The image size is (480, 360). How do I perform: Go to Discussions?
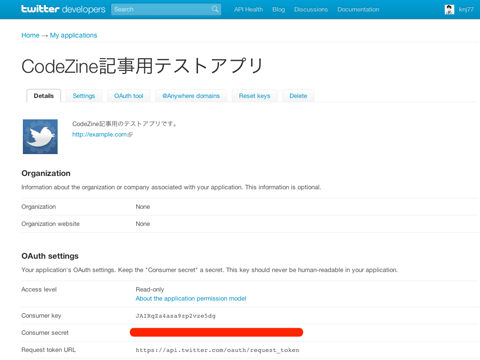point(311,9)
